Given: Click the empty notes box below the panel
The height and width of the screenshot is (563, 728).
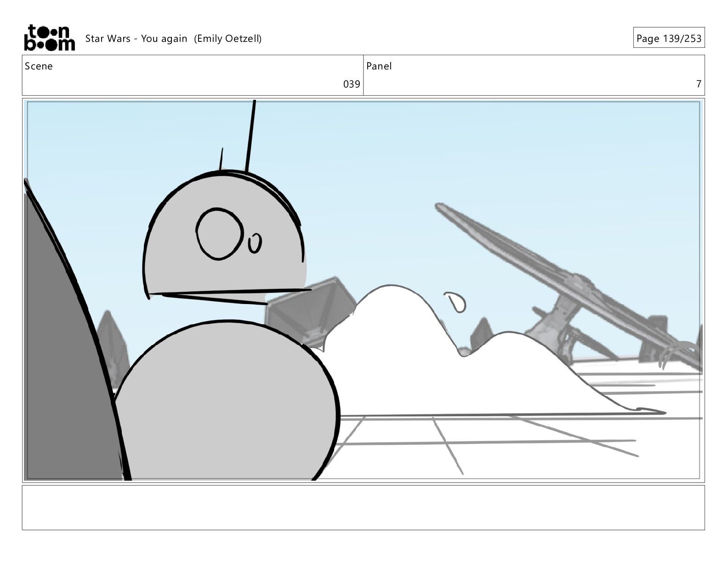Looking at the screenshot, I should (x=363, y=507).
